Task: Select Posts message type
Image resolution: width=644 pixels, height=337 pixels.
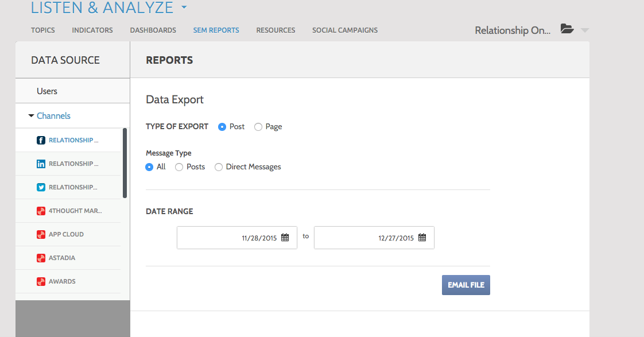Action: click(179, 167)
